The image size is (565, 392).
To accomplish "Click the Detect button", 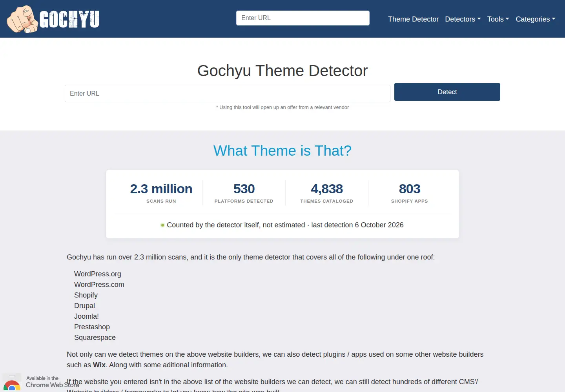I will [447, 92].
